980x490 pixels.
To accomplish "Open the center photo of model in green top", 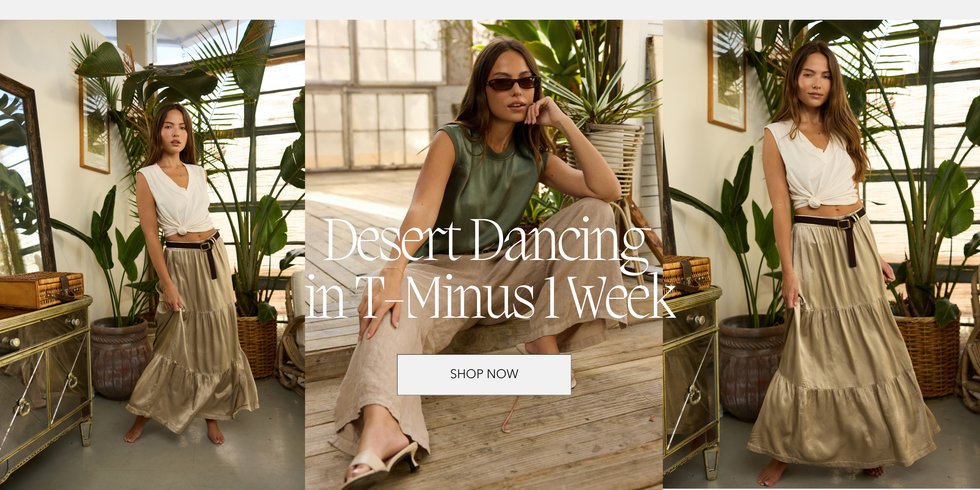I will [484, 254].
